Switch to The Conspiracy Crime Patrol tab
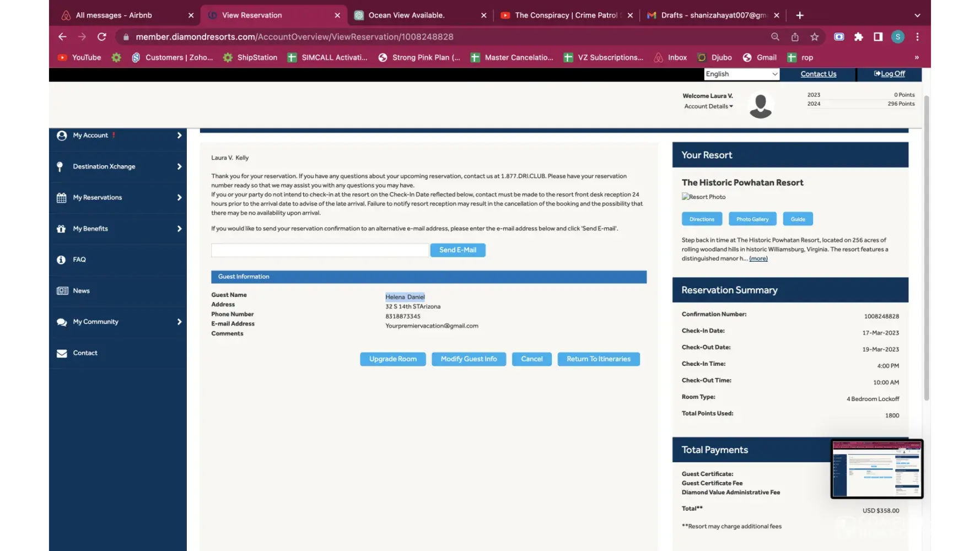This screenshot has height=551, width=980. 566,15
